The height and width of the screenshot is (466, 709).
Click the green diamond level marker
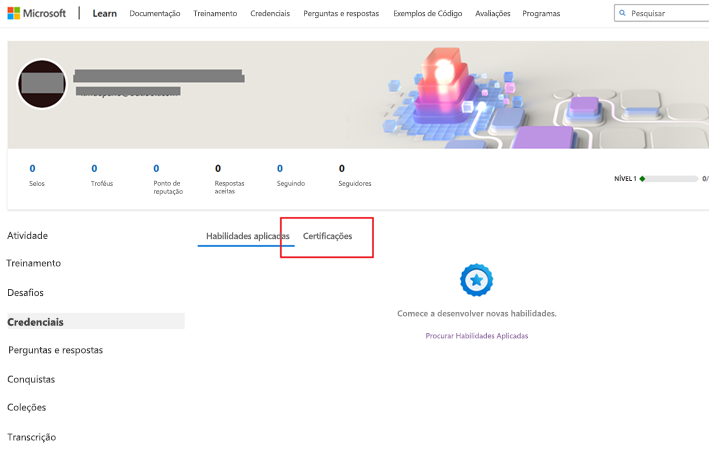coord(642,179)
